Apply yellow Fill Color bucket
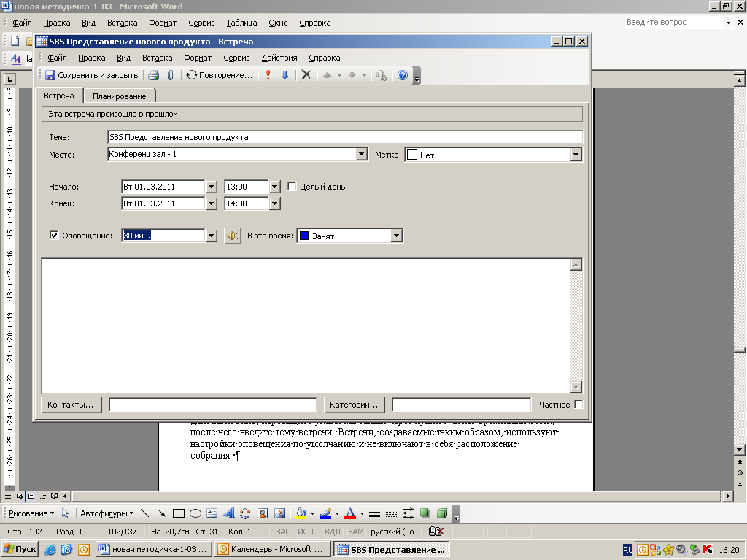The height and width of the screenshot is (560, 747). coord(301,513)
